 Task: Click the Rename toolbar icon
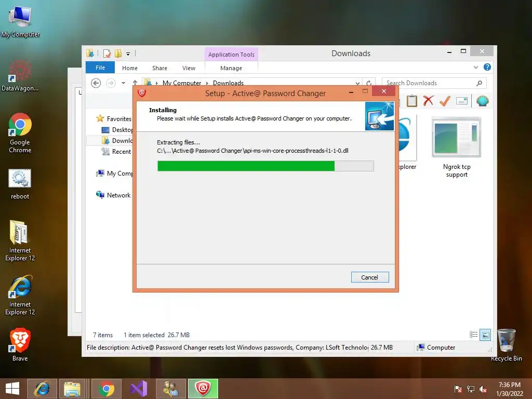tap(462, 101)
